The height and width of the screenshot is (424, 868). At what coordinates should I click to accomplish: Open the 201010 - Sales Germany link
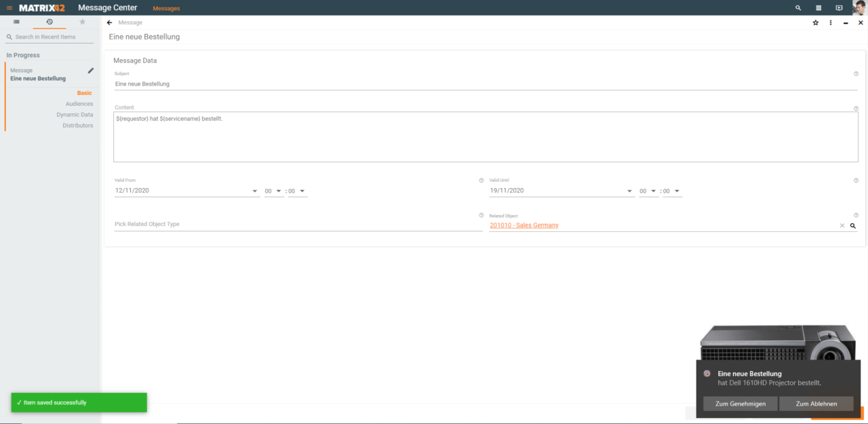click(x=524, y=225)
